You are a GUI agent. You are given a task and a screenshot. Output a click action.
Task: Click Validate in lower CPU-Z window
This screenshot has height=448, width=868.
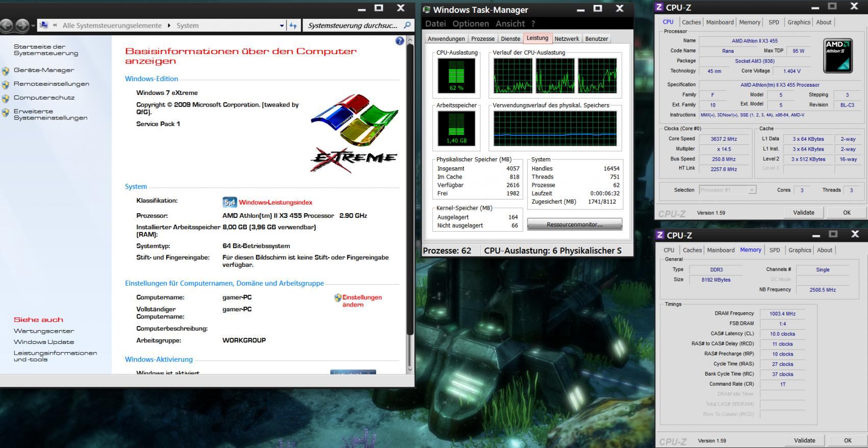[x=805, y=440]
